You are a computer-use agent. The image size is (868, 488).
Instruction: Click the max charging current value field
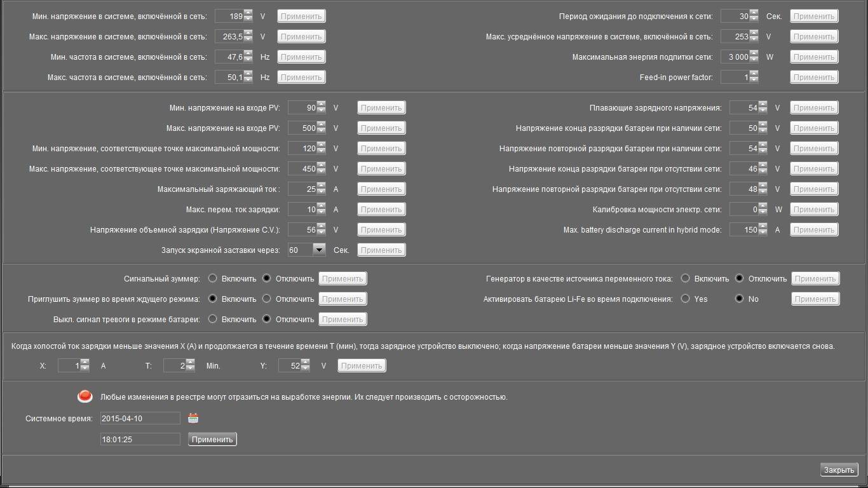[x=302, y=189]
